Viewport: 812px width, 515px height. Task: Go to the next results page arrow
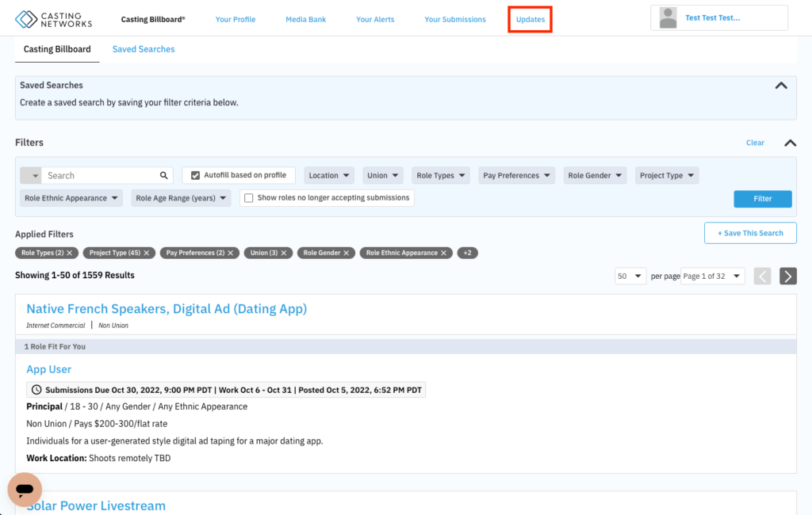787,276
